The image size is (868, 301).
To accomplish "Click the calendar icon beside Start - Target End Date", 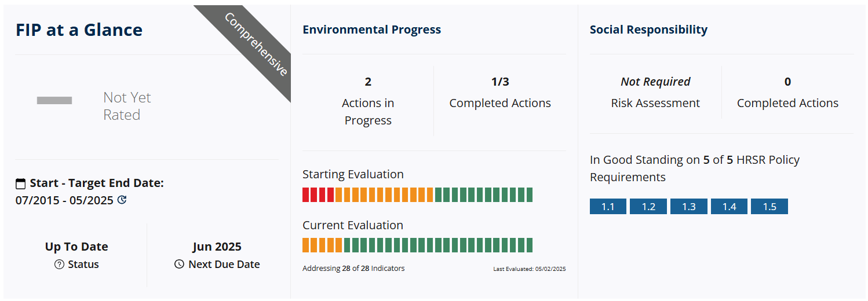I will [20, 184].
